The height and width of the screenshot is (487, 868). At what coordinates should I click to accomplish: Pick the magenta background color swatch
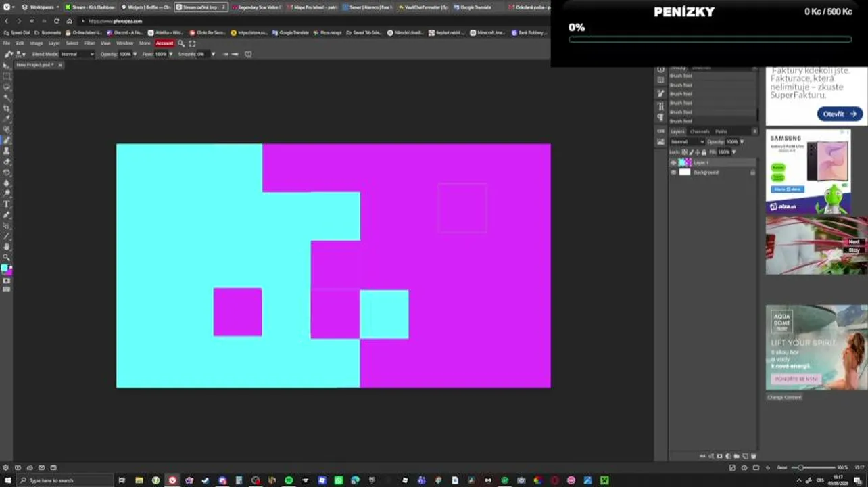9,272
